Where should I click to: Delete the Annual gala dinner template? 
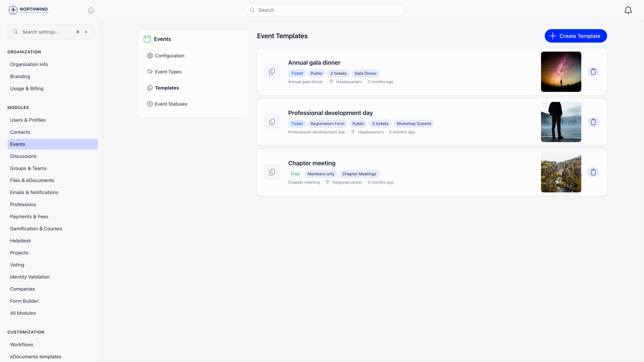tap(593, 72)
